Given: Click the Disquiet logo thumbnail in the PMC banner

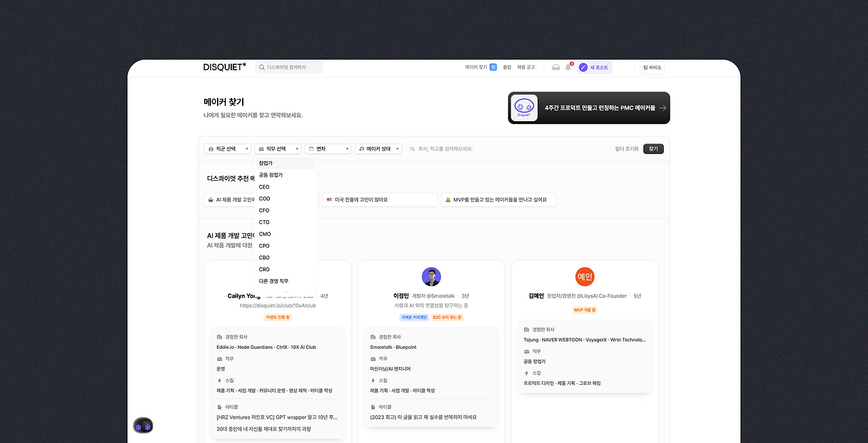Looking at the screenshot, I should [524, 108].
